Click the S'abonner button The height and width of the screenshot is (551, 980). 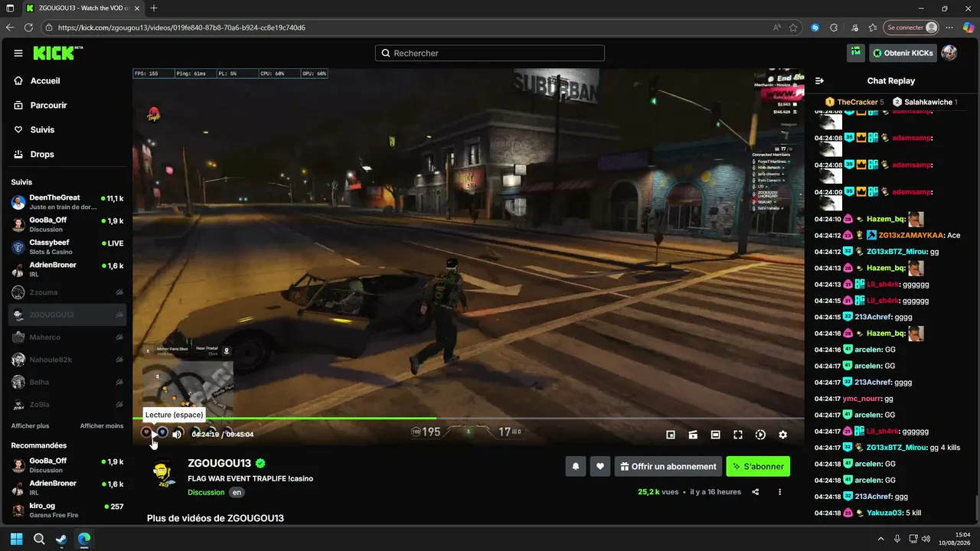pyautogui.click(x=758, y=466)
